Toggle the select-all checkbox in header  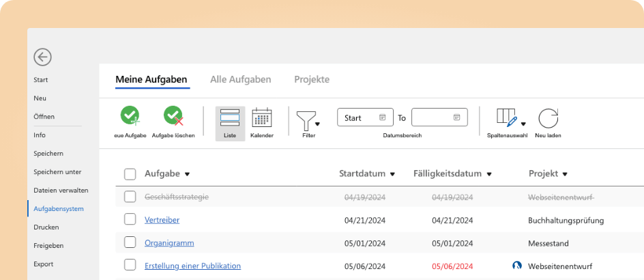click(x=130, y=174)
